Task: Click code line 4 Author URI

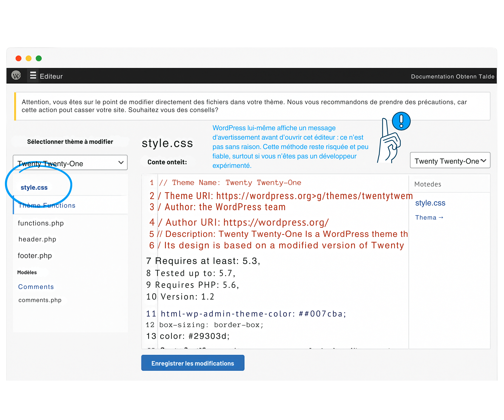Action: [239, 222]
